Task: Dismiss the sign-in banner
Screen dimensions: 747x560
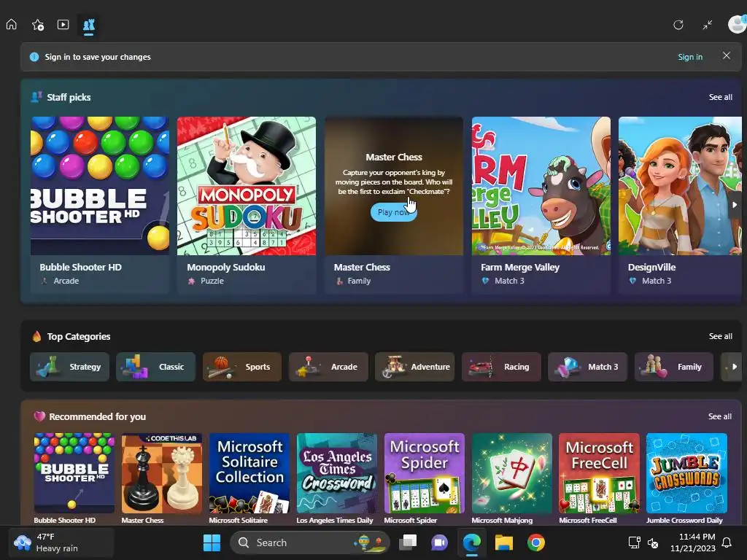Action: [x=727, y=55]
